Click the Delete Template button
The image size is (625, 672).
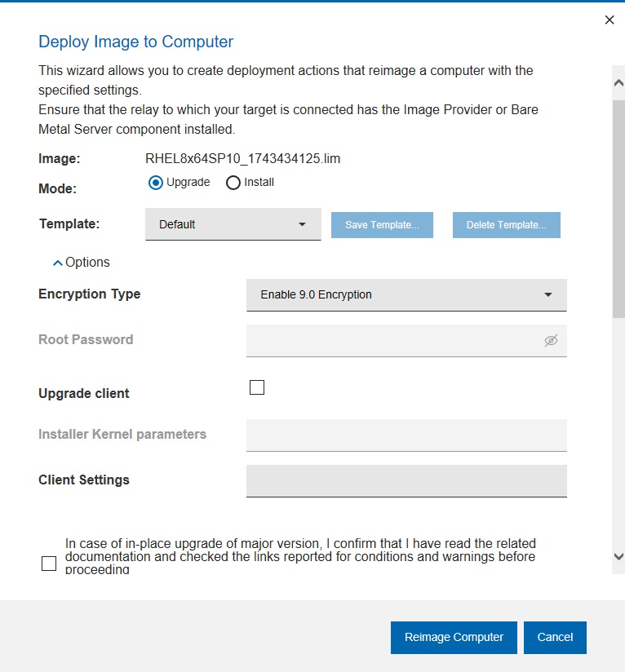tap(507, 225)
